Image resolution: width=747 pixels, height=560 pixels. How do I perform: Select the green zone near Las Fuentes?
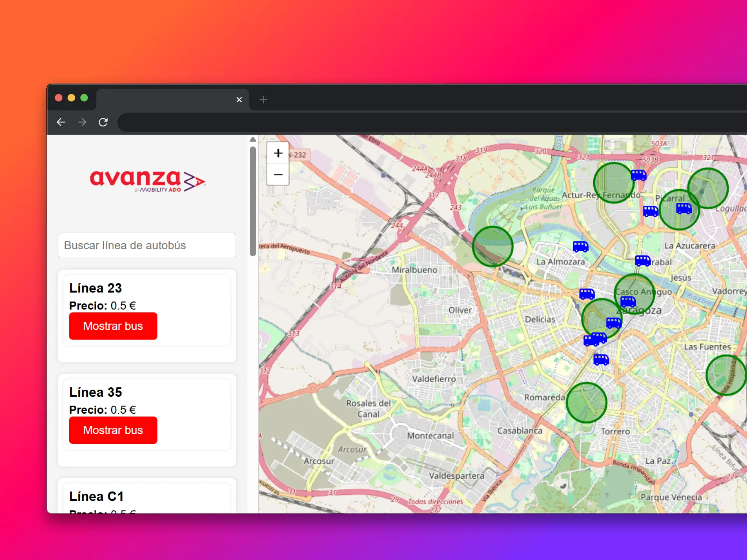[726, 374]
